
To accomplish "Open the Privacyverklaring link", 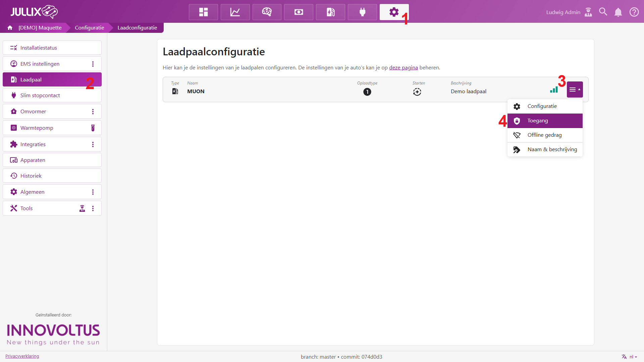I will point(22,356).
